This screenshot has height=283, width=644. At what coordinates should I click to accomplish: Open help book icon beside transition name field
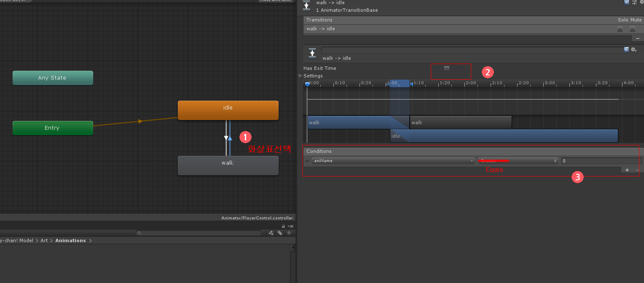tap(626, 50)
